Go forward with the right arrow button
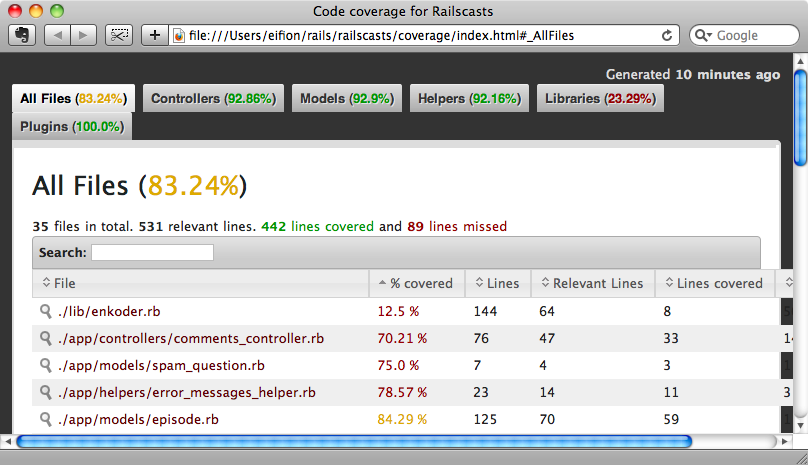 [83, 35]
